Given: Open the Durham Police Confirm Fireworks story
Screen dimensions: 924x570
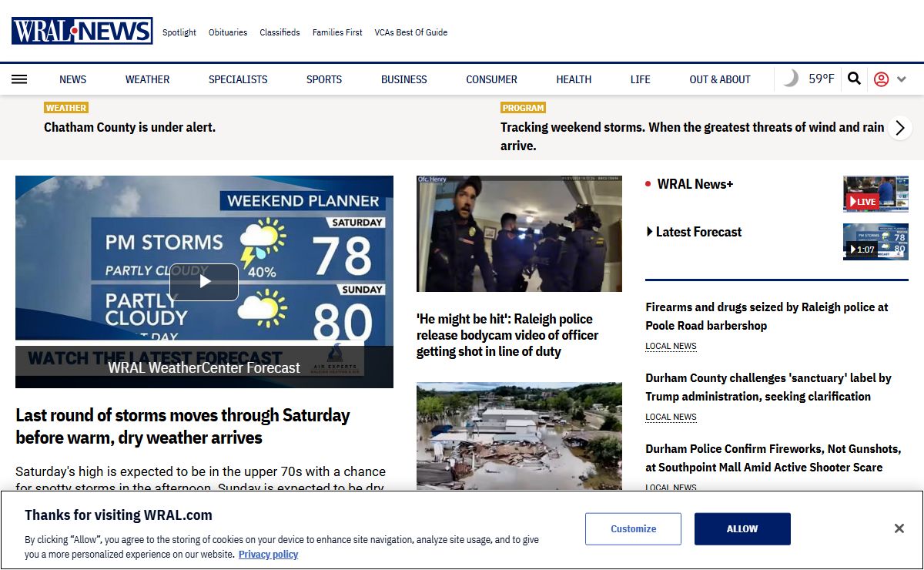Looking at the screenshot, I should [773, 458].
